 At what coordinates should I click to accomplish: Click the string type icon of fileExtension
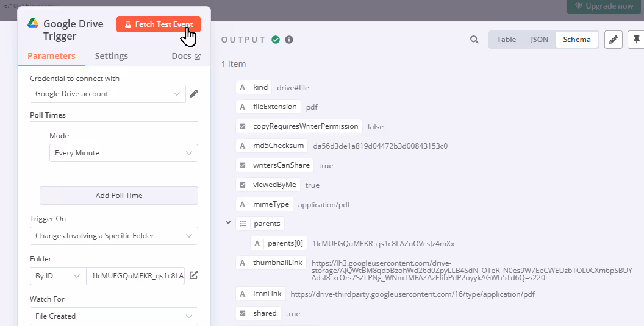(x=242, y=107)
